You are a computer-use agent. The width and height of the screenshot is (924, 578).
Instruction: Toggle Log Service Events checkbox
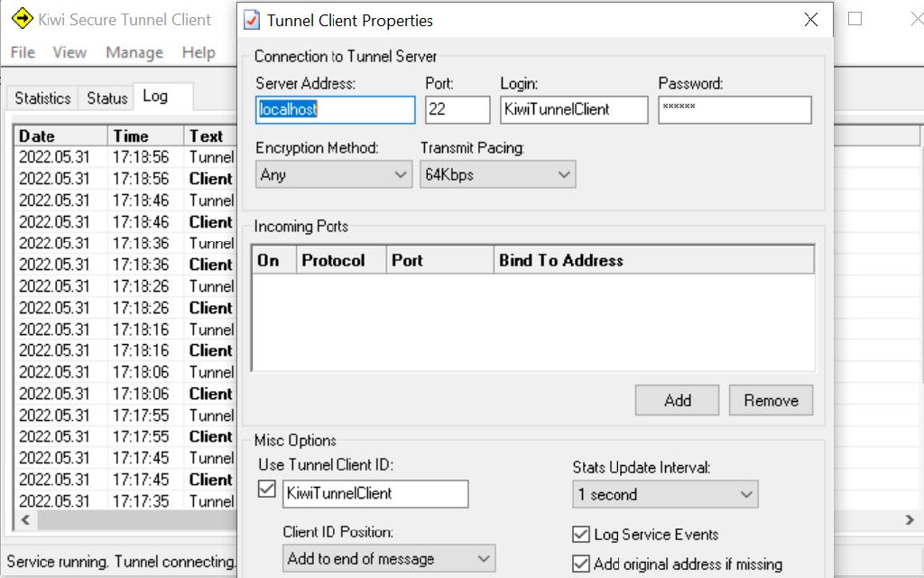click(x=581, y=535)
